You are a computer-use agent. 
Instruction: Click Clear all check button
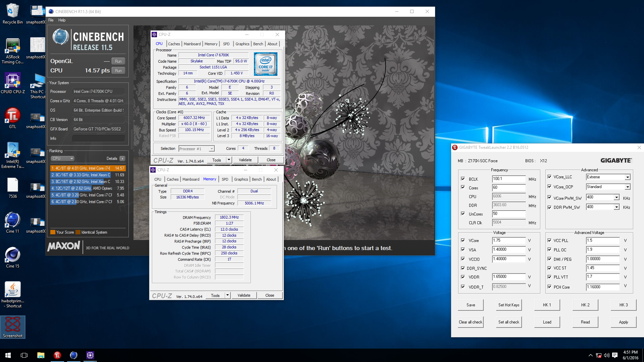[x=471, y=322]
